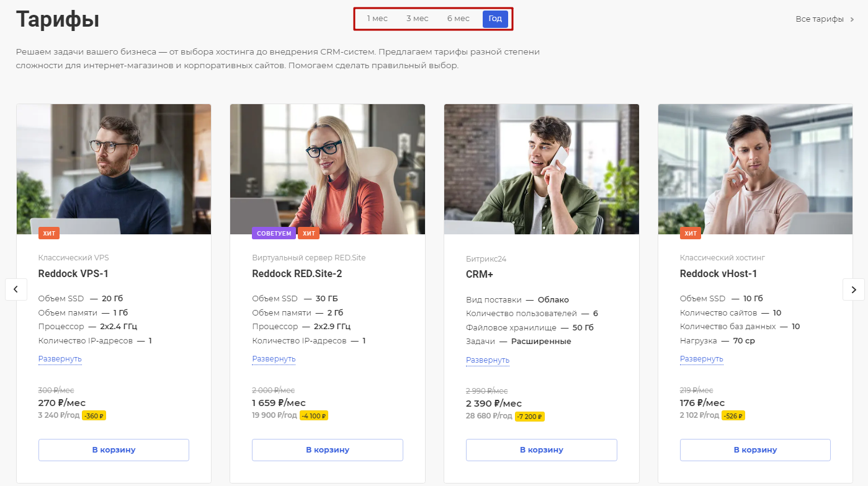Open the Reddock VPS-1 card photo
868x486 pixels.
(x=114, y=169)
